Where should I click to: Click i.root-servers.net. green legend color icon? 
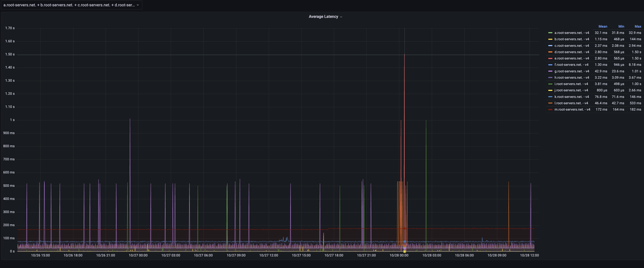[550, 84]
